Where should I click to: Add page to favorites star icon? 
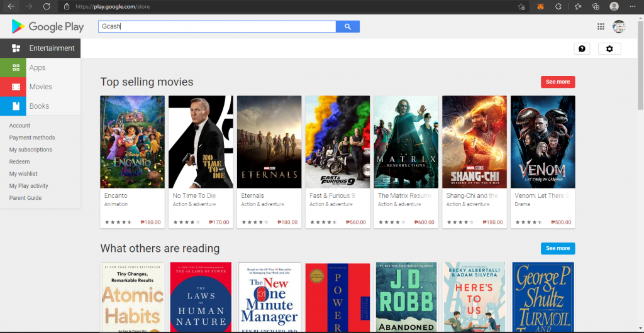pyautogui.click(x=521, y=6)
